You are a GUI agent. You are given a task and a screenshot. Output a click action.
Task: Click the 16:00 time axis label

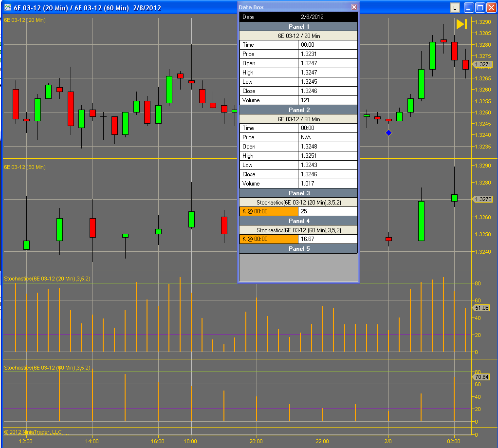coord(158,441)
